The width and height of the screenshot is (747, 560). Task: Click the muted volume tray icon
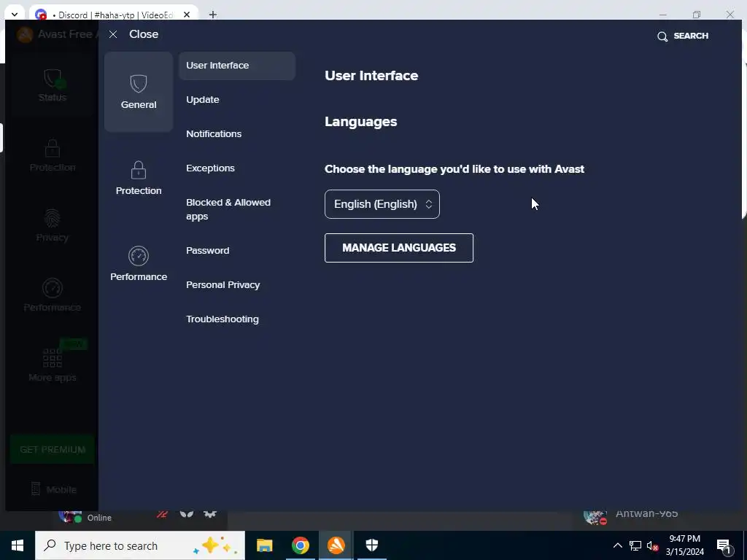(653, 545)
